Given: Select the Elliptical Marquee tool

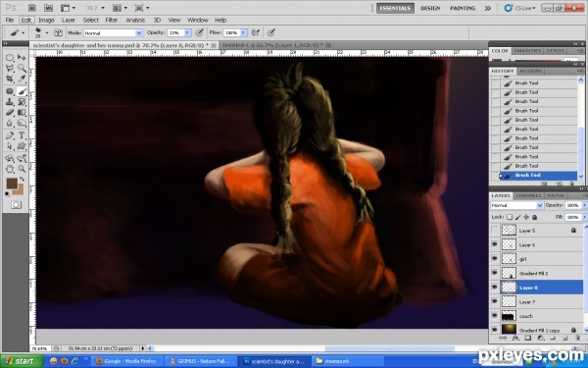Looking at the screenshot, I should [x=10, y=58].
